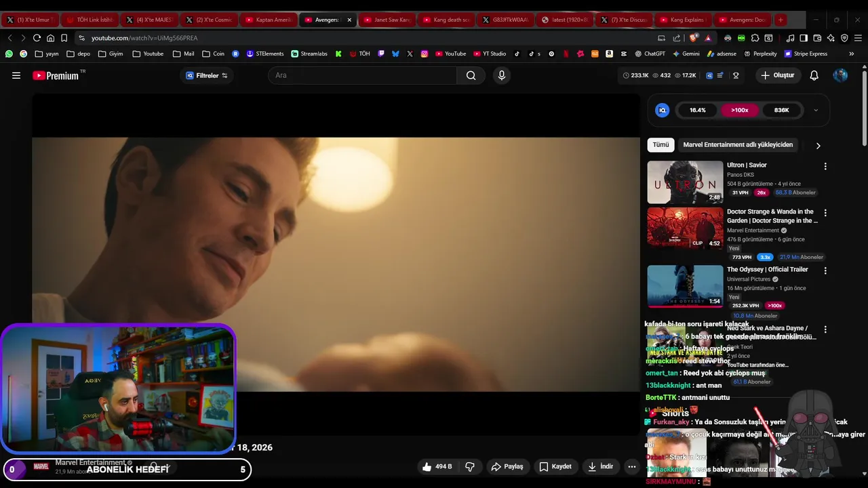Open Brave wallet icon
868x488 pixels.
point(817,38)
